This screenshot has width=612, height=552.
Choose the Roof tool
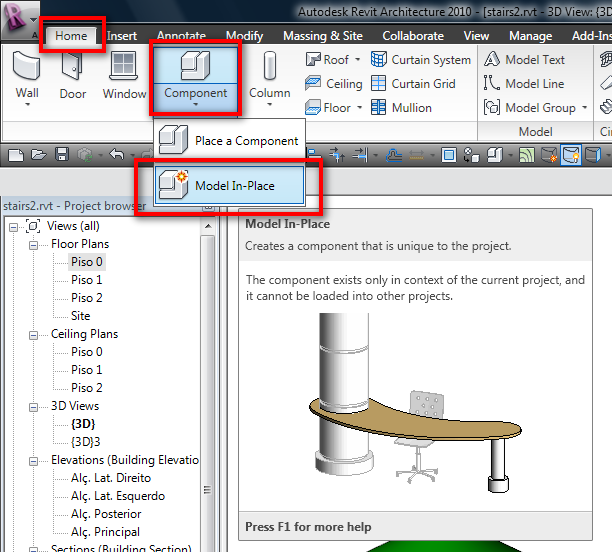327,60
